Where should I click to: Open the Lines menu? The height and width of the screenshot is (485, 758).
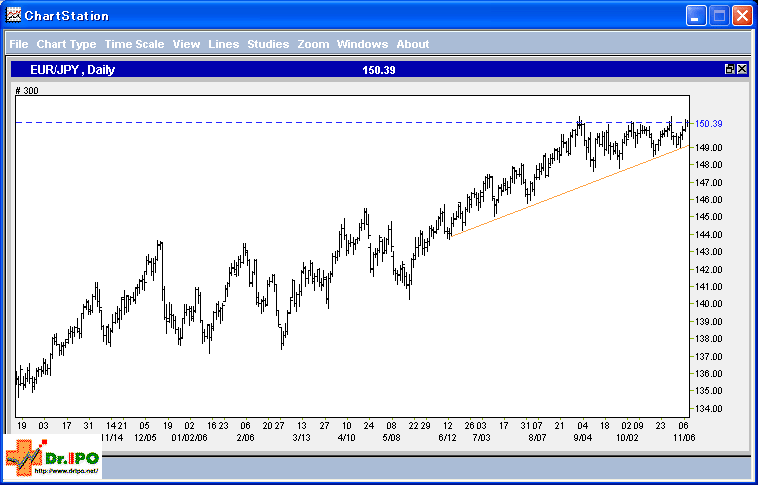click(x=223, y=44)
